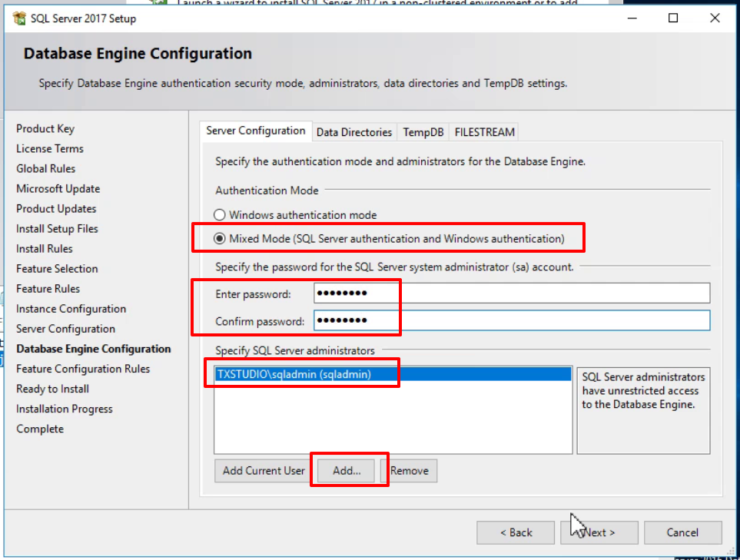Image resolution: width=740 pixels, height=560 pixels.
Task: Select Windows authentication mode radio button
Action: coord(220,215)
